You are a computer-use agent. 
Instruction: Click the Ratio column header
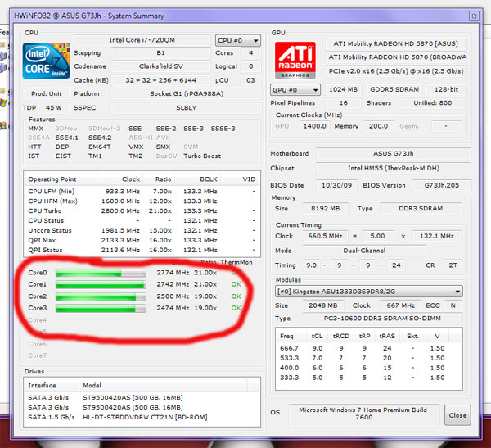pos(159,179)
